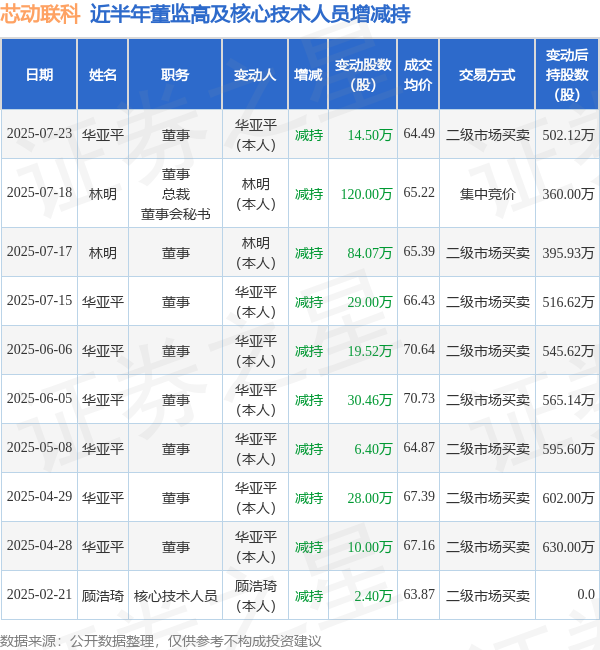600x650 pixels.
Task: Click the average price 65.39
Action: point(419,252)
